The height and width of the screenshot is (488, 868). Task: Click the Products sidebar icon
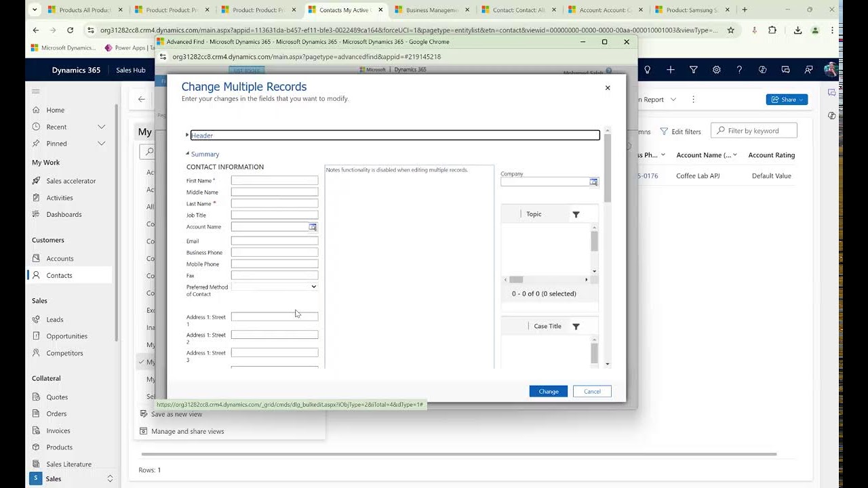[x=37, y=447]
